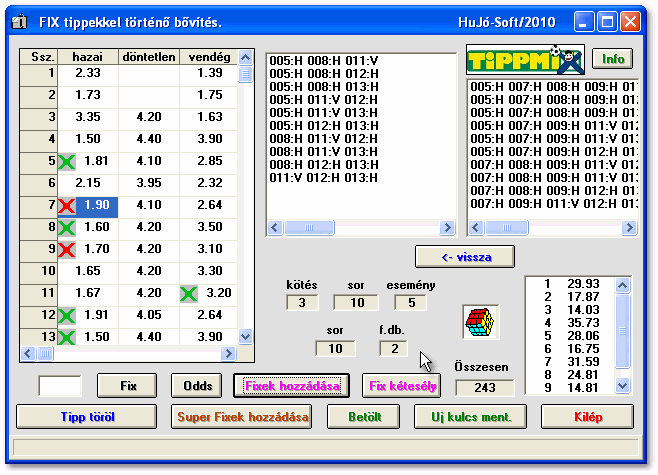Click the kötés value field showing 3
This screenshot has width=658, height=475.
click(x=302, y=303)
